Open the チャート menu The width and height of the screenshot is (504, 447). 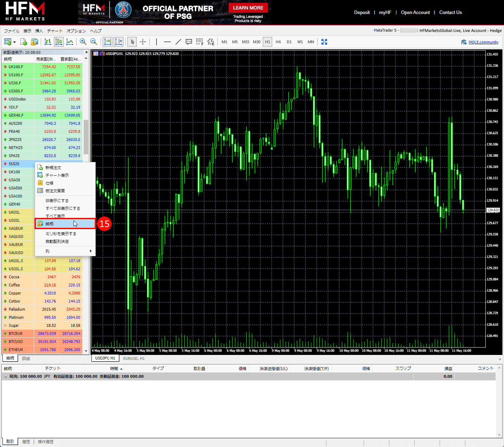[55, 31]
